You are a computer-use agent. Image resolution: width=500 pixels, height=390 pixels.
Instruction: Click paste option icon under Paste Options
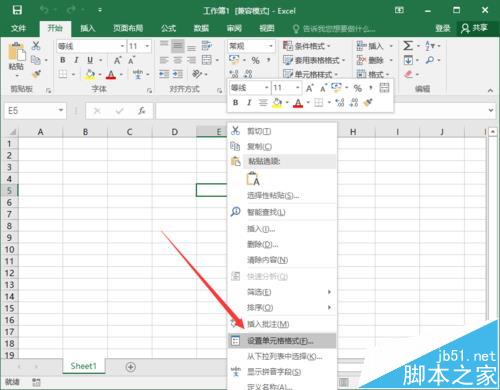pos(253,179)
